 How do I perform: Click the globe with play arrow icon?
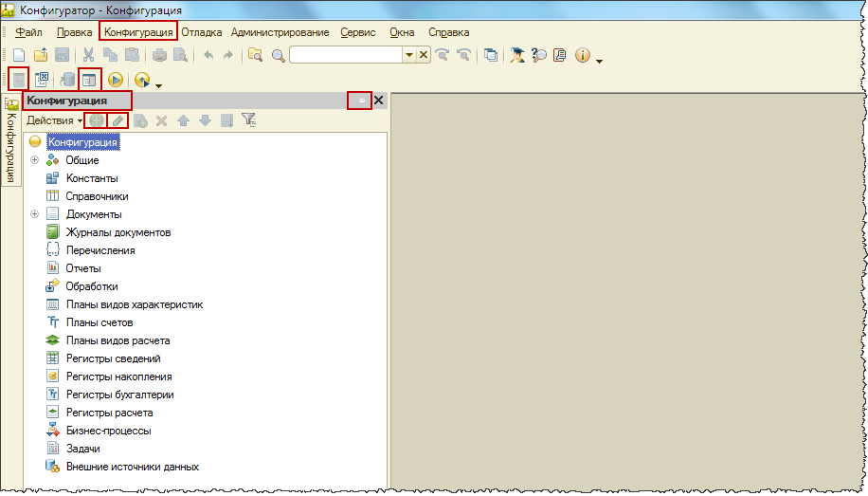pos(142,81)
